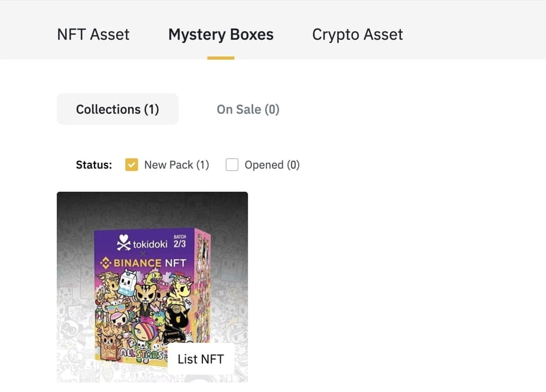Click the Binance diamond logo on box
Viewport: 546px width, 392px height.
point(106,263)
